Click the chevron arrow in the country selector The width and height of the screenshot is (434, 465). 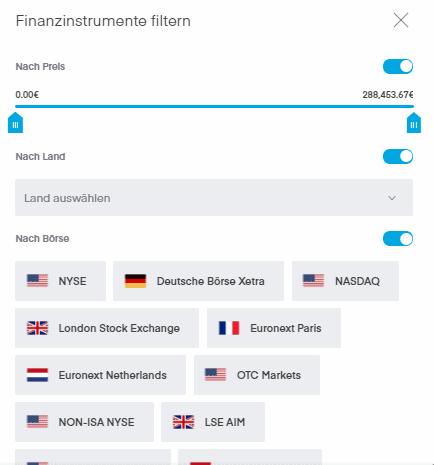(x=392, y=198)
